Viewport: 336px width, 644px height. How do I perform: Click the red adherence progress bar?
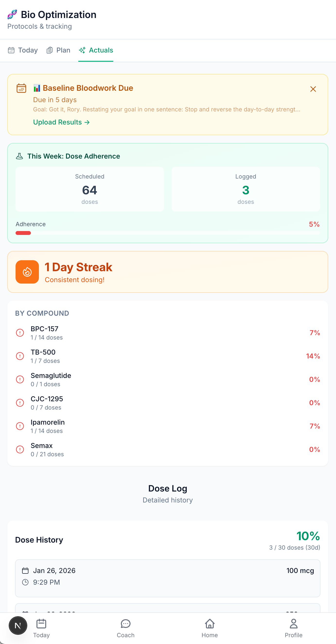click(x=23, y=233)
